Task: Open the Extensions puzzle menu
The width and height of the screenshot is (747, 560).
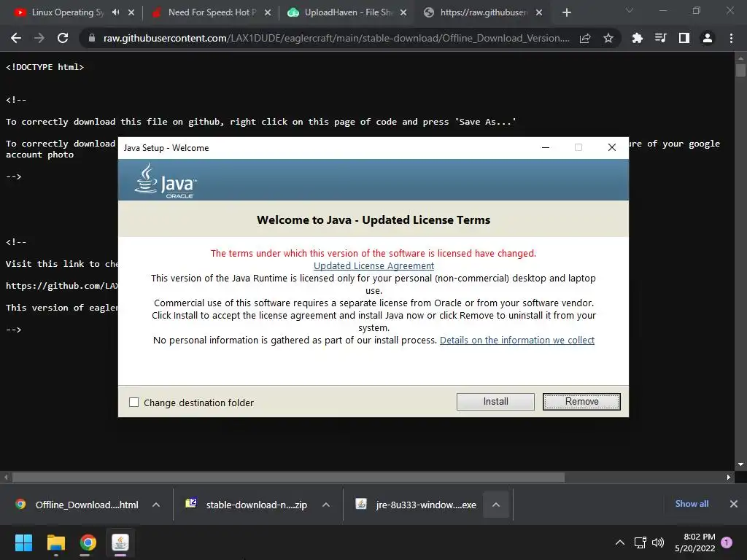Action: coord(637,38)
